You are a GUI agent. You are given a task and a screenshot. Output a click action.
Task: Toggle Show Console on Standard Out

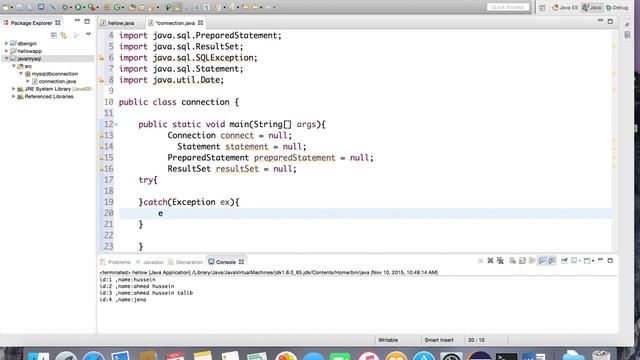coord(542,260)
